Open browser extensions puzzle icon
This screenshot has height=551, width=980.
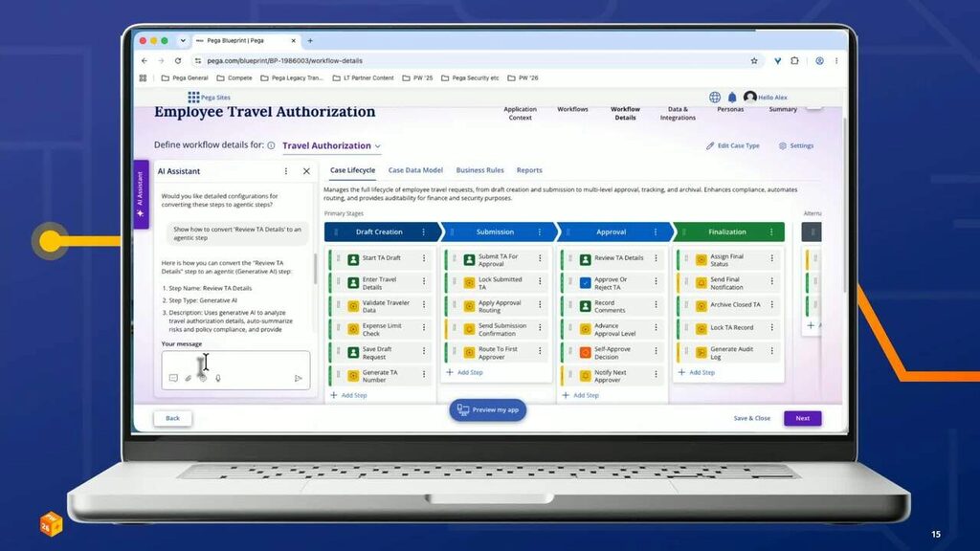(x=794, y=60)
